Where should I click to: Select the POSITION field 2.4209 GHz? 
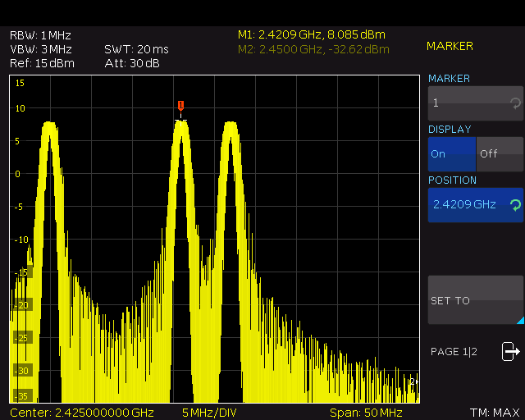476,204
